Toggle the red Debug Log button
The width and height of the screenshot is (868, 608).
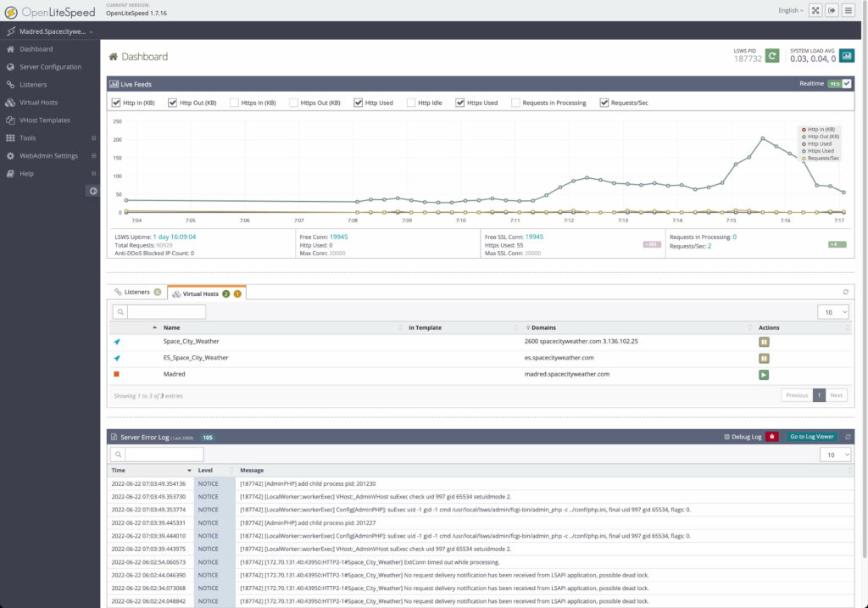tap(772, 437)
